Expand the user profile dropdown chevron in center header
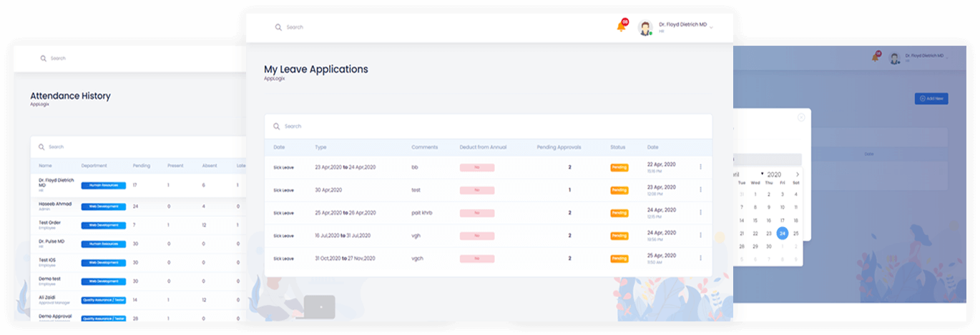Screen dimensions: 980x335 coord(711,27)
